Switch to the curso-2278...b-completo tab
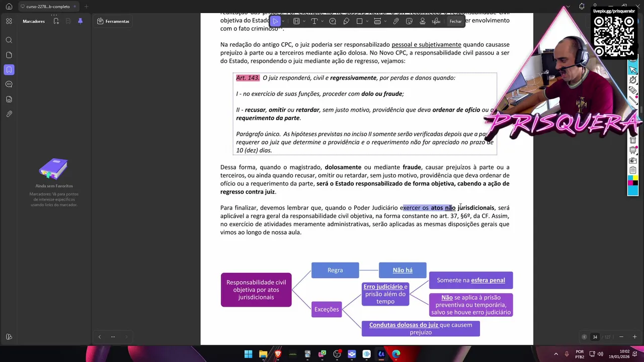644x362 pixels. [x=48, y=7]
